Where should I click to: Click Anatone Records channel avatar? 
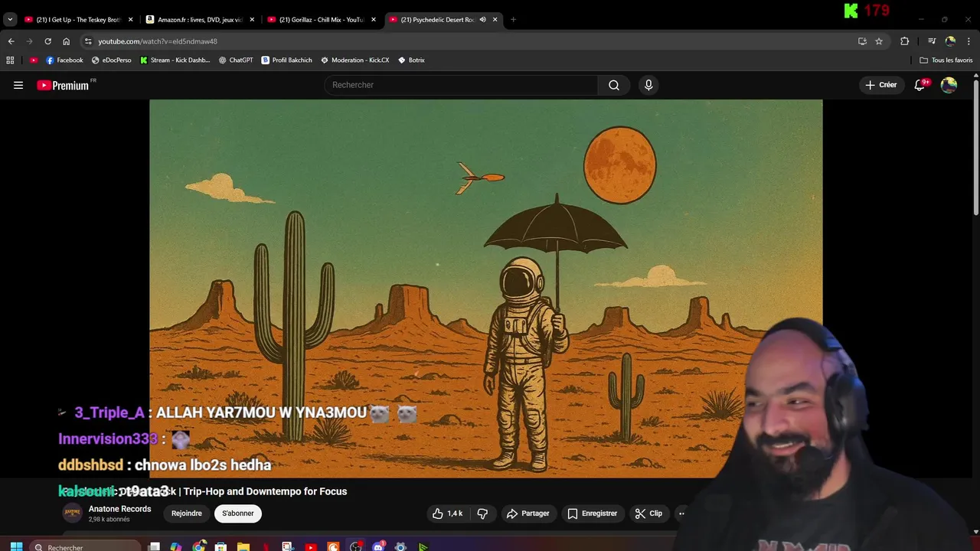click(72, 514)
